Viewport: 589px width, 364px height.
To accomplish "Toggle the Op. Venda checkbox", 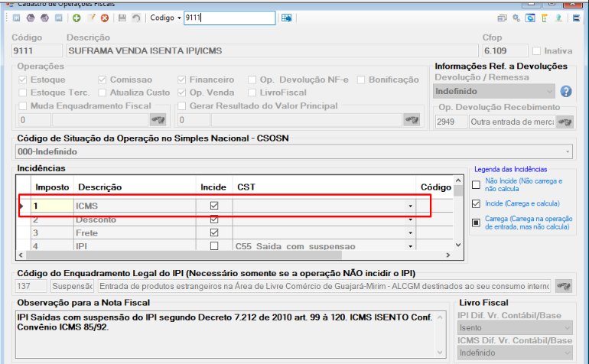I will point(182,93).
